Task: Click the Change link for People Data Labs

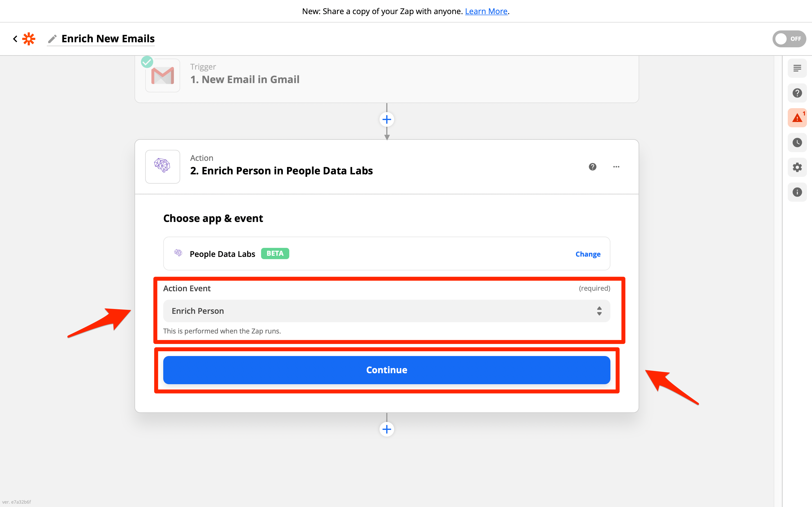Action: pos(588,254)
